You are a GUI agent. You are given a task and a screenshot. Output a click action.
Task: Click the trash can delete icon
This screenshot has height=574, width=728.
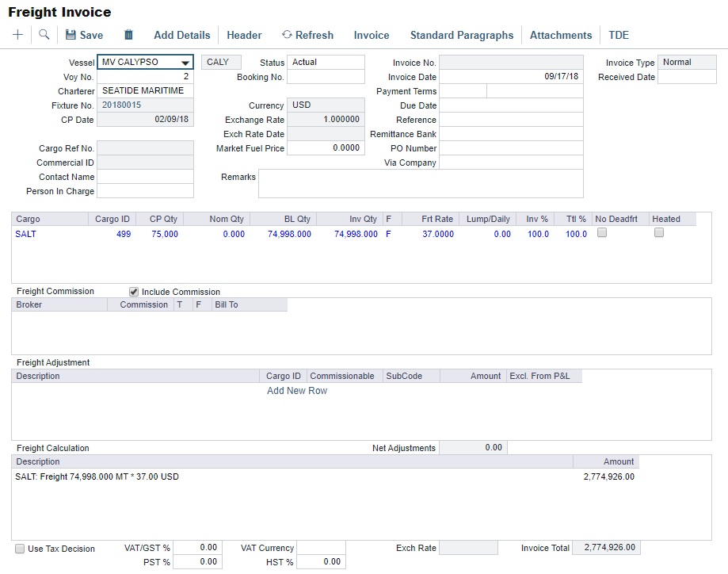click(x=128, y=35)
